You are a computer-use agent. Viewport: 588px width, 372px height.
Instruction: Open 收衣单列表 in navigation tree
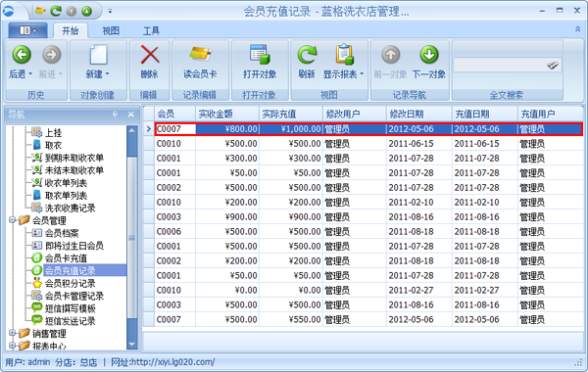pyautogui.click(x=66, y=183)
